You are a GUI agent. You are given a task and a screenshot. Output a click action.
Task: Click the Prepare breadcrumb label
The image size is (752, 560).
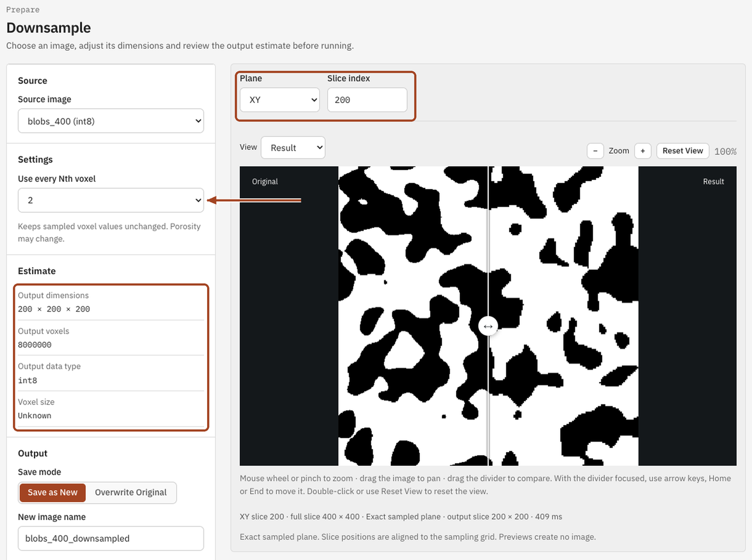pyautogui.click(x=23, y=9)
